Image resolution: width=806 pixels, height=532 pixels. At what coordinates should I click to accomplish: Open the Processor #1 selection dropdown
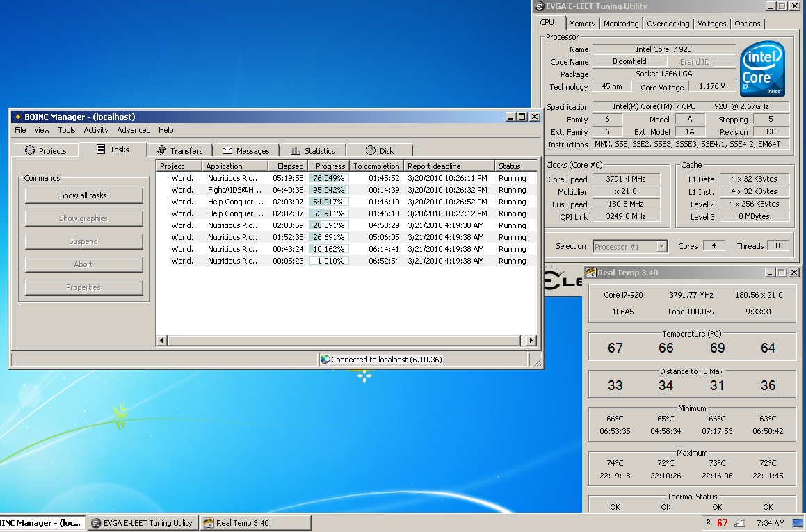tap(661, 247)
